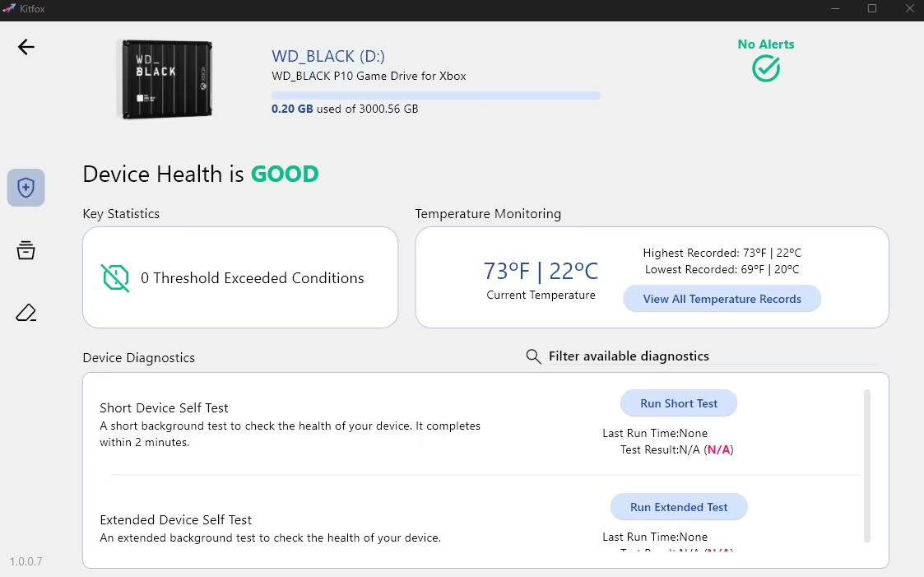Select the eraser icon in sidebar
This screenshot has width=924, height=577.
click(x=26, y=313)
